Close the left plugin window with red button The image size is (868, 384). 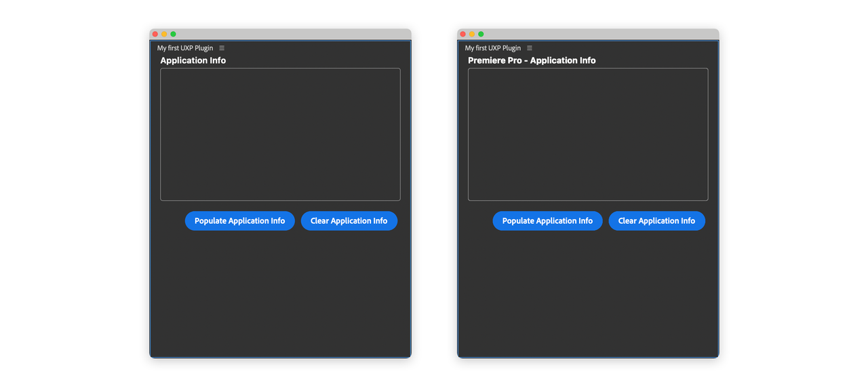[155, 34]
